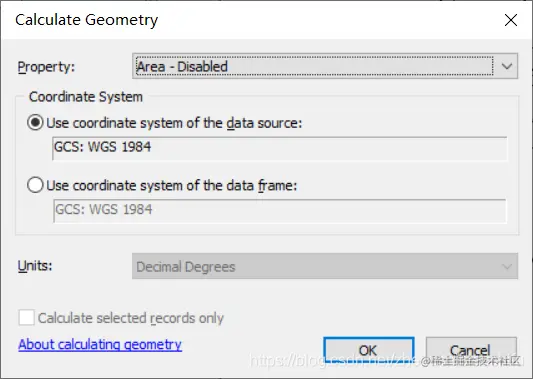533x379 pixels.
Task: Confirm with the OK button
Action: tap(369, 350)
